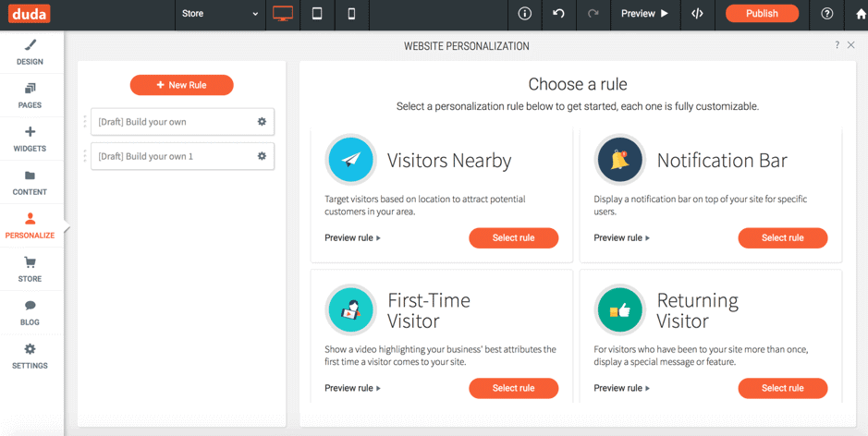Viewport: 868px width, 436px height.
Task: Grab drag handle of 'Build your own 1' rule
Action: [x=85, y=156]
